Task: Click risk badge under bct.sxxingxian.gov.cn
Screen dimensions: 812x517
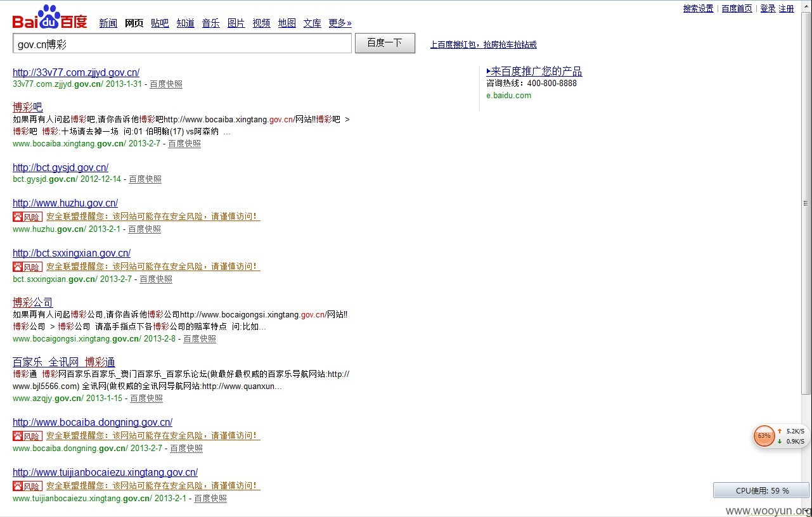Action: click(28, 267)
